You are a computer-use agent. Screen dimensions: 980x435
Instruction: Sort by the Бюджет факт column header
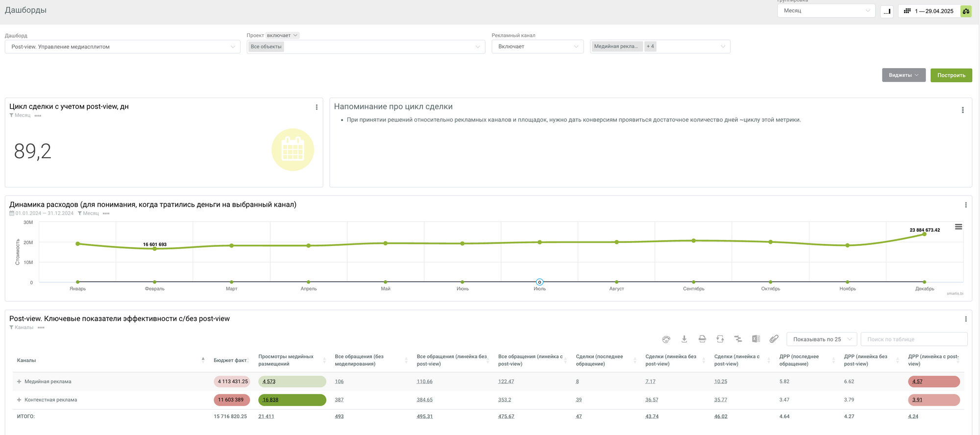[230, 361]
